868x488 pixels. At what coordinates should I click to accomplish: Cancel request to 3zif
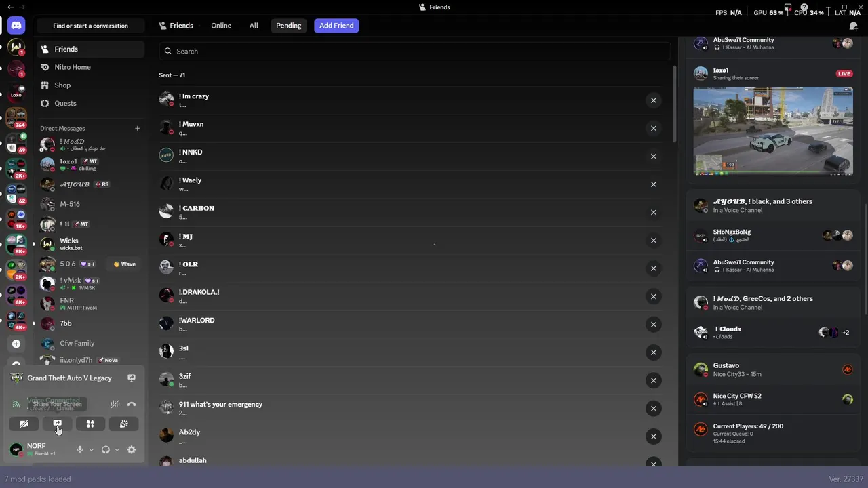tap(654, 380)
